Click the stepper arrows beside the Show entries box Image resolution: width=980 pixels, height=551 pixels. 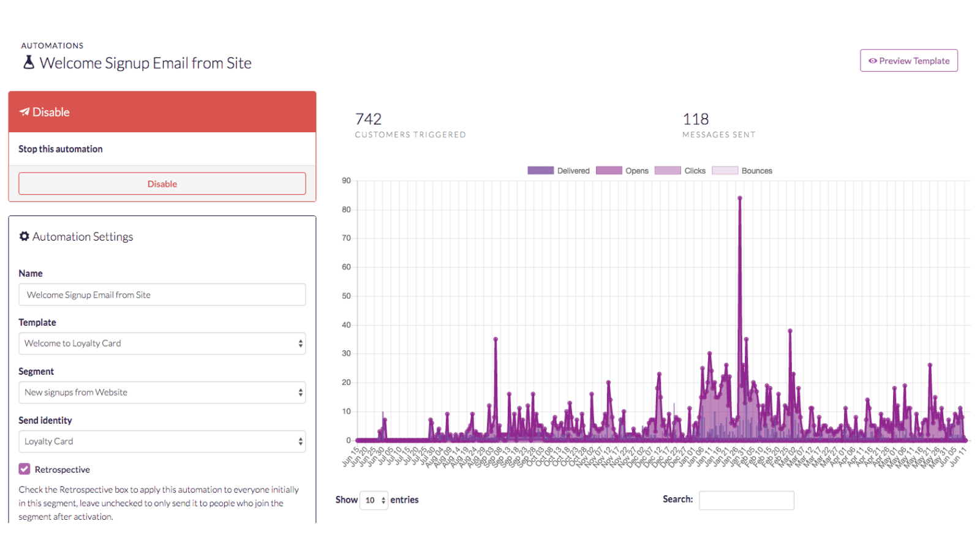point(382,500)
